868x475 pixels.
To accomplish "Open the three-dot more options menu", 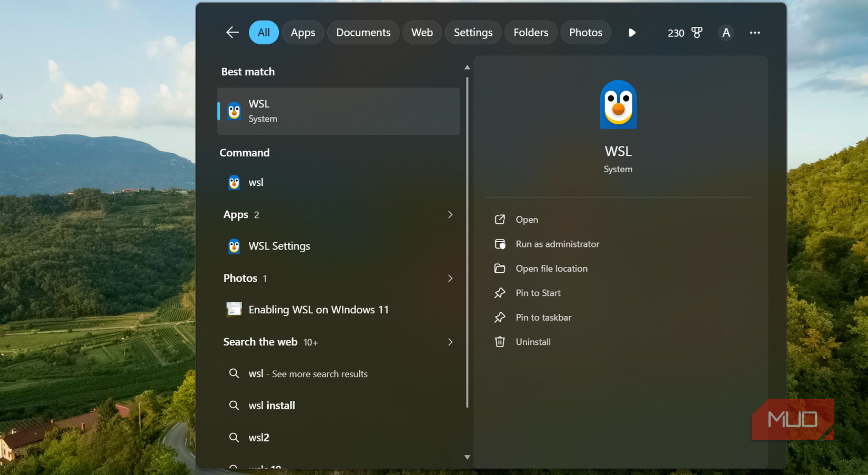I will (x=755, y=33).
